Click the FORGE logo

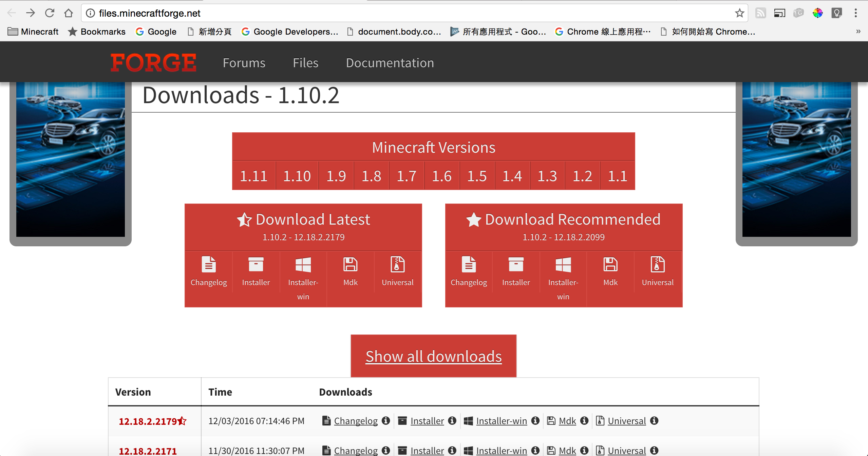(x=153, y=62)
